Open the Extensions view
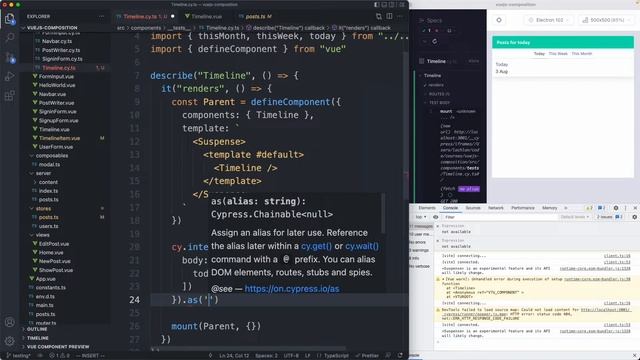This screenshot has height=360, width=640. pyautogui.click(x=10, y=96)
